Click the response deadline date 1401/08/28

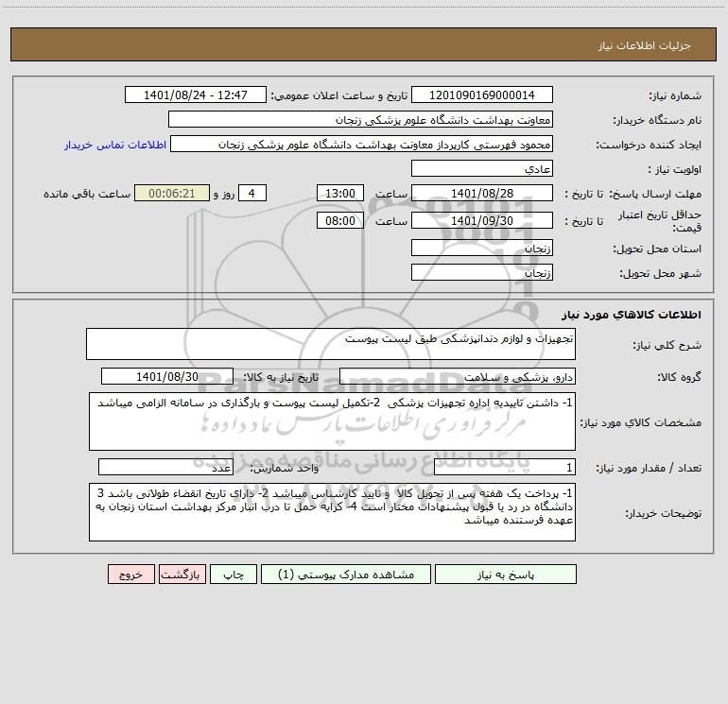(x=482, y=193)
